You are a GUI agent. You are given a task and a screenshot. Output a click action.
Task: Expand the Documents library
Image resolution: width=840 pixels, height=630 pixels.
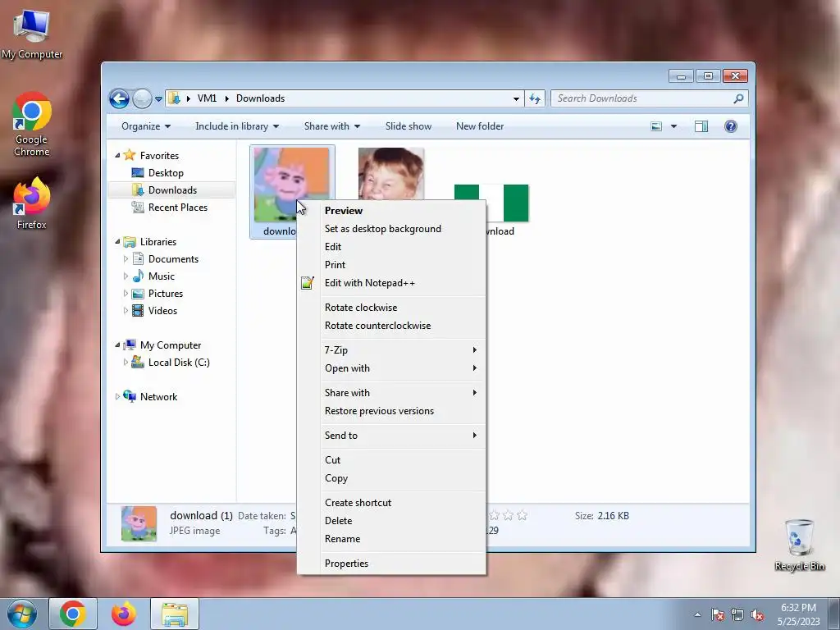[126, 259]
